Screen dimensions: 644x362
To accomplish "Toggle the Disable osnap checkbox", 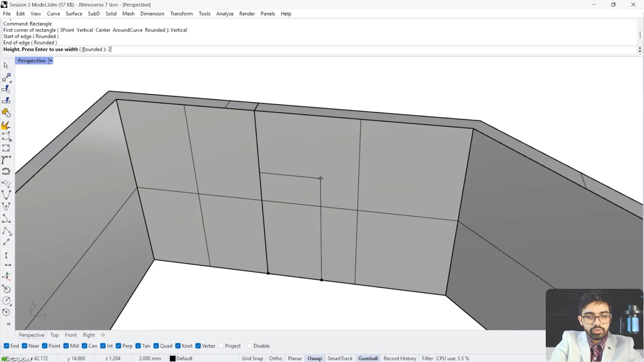I will (x=249, y=346).
